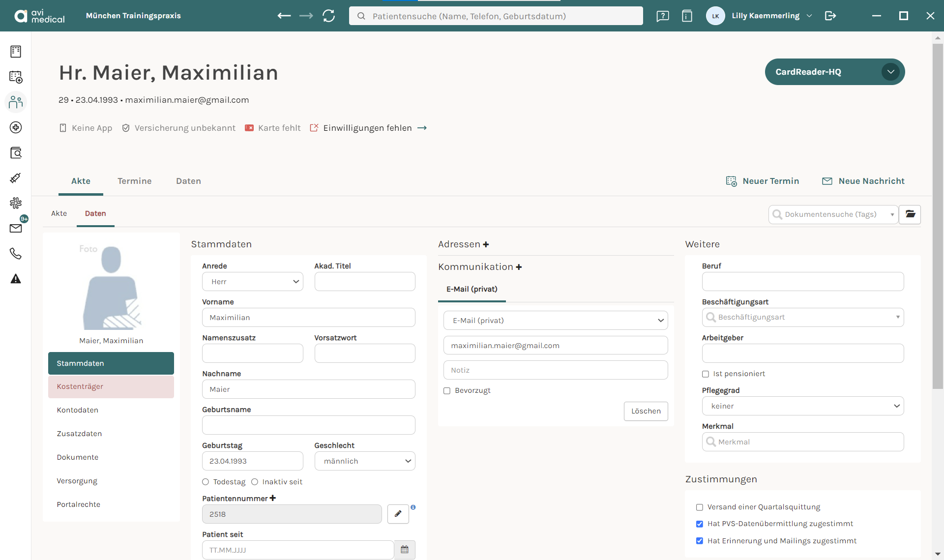Image resolution: width=944 pixels, height=560 pixels.
Task: Select the Todestag radio button
Action: (x=206, y=482)
